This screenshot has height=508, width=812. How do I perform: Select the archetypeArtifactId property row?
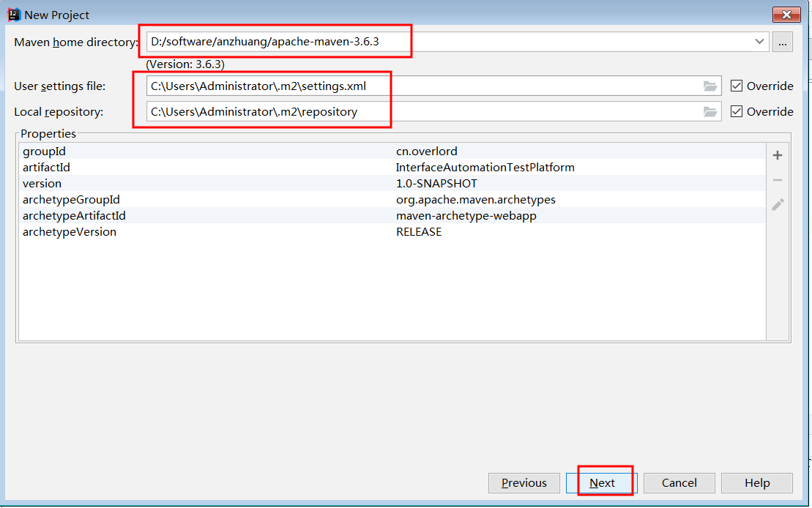coord(392,215)
